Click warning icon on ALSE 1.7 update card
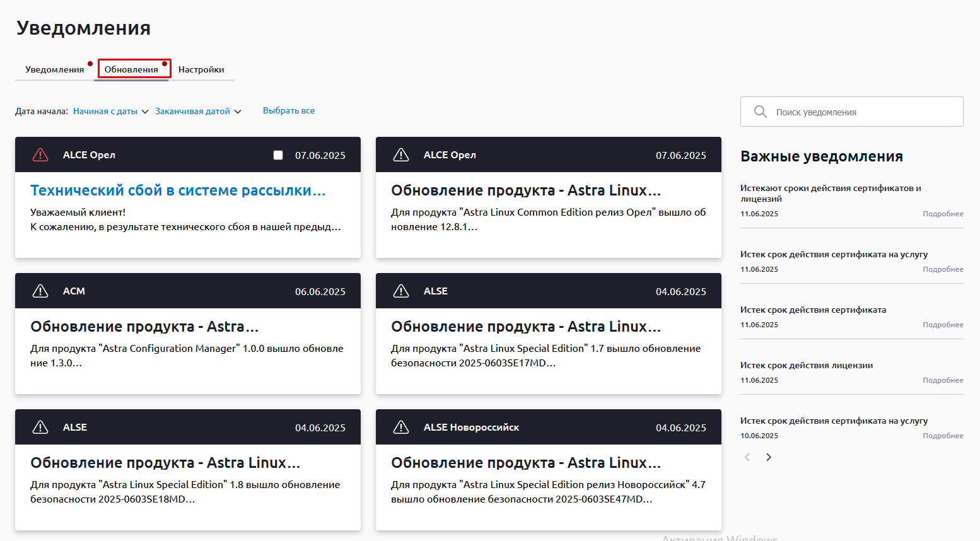The image size is (980, 541). pos(401,291)
